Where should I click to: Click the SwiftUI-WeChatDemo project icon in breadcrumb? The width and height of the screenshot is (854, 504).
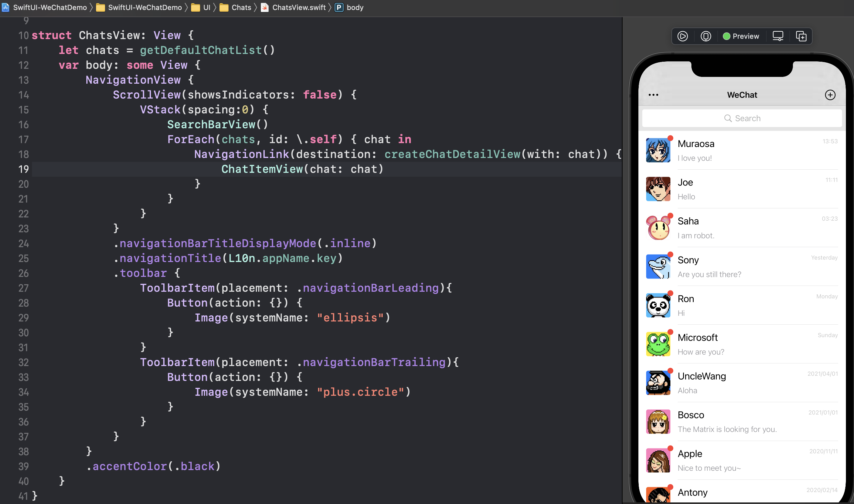5,7
